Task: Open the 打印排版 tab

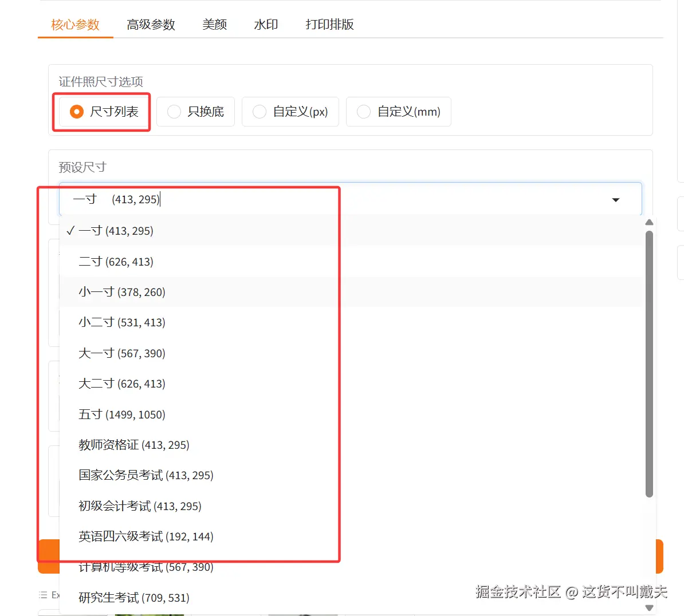Action: click(x=330, y=25)
